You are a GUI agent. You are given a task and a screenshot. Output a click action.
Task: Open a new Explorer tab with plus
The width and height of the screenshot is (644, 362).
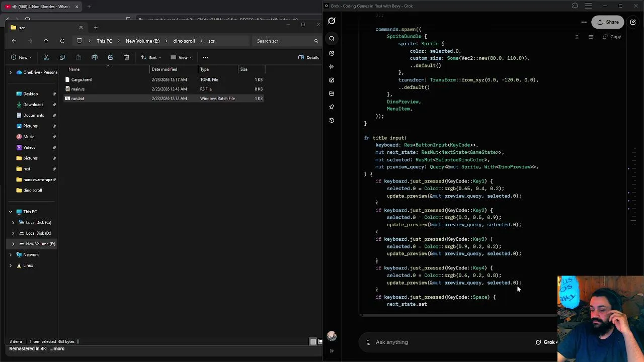click(x=96, y=28)
